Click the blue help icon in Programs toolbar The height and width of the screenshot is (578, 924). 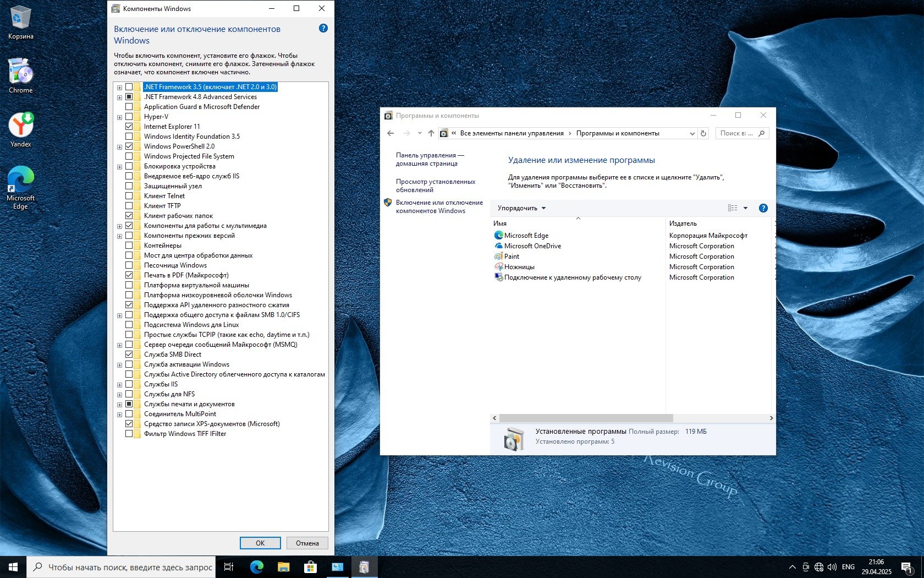763,208
